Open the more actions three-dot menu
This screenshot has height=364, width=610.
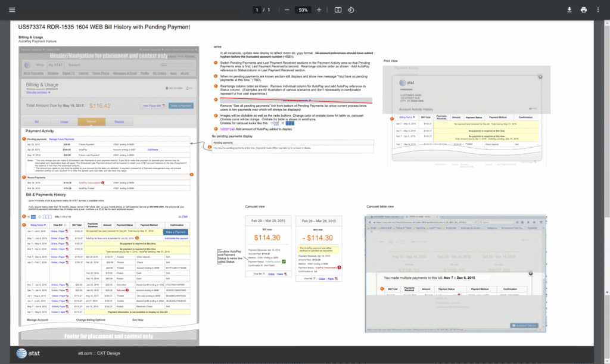point(598,10)
